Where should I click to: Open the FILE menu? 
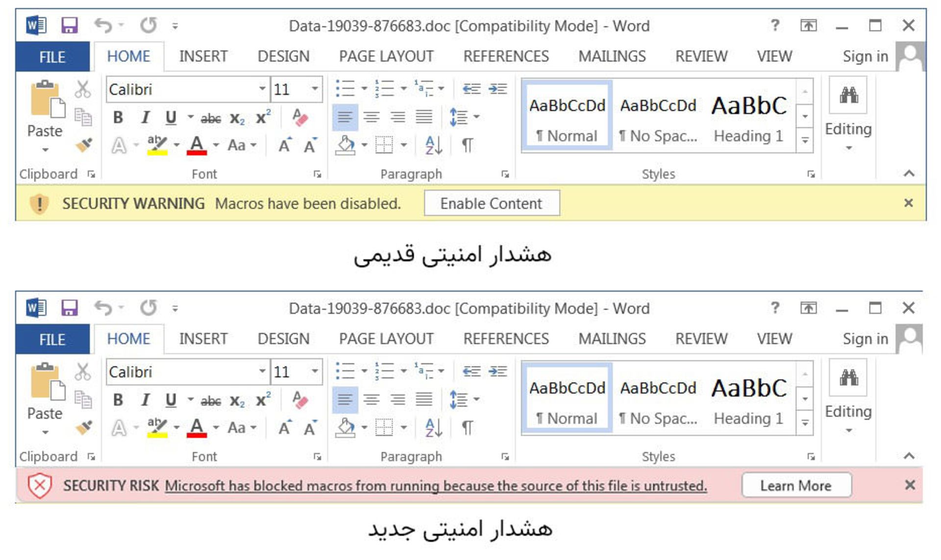52,56
